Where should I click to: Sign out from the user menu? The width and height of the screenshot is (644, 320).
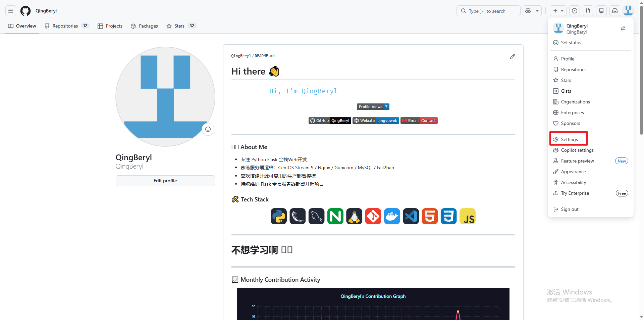(591, 209)
